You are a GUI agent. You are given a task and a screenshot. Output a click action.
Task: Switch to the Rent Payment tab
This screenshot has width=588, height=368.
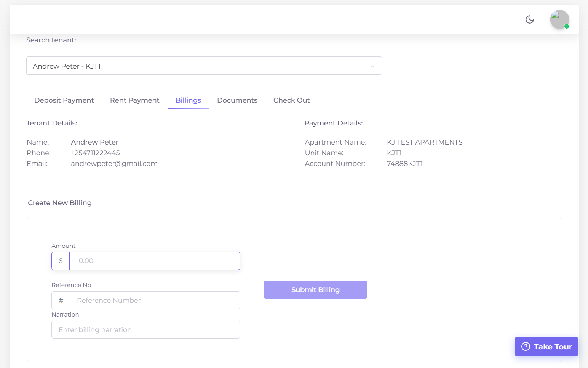coord(134,100)
